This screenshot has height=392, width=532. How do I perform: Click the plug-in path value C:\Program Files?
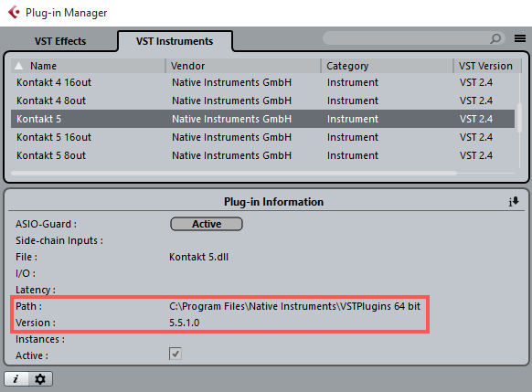[x=295, y=306]
